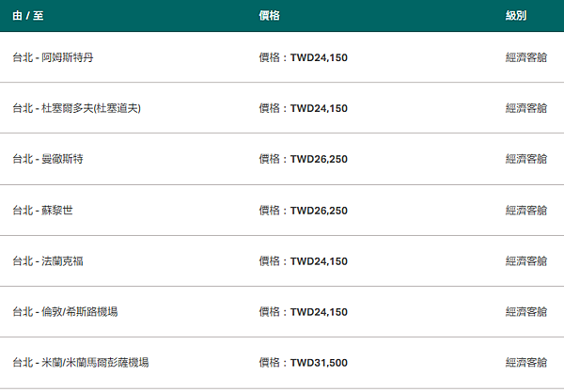The height and width of the screenshot is (392, 564).
Task: Click the TWD24,150 price for Amsterdam
Action: 319,57
